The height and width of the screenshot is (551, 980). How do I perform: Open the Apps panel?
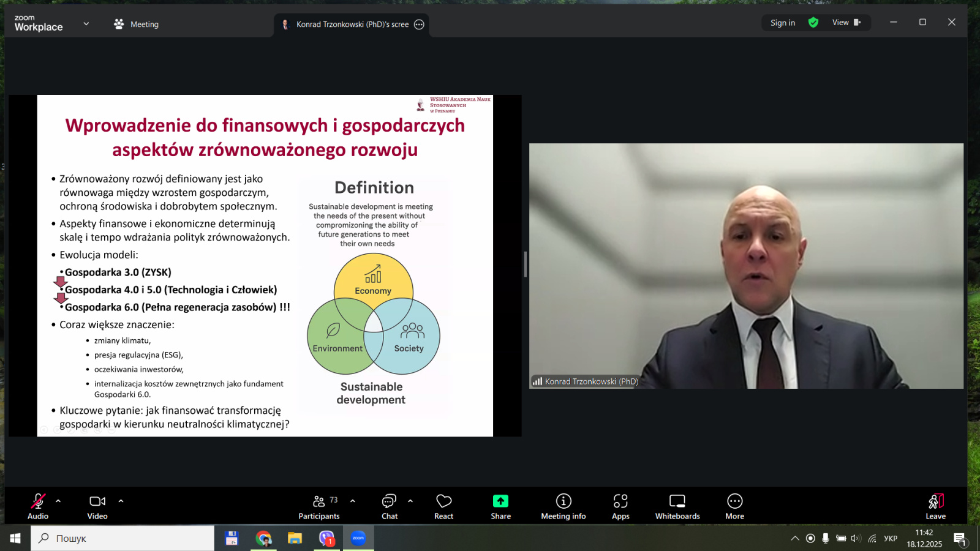click(x=620, y=506)
